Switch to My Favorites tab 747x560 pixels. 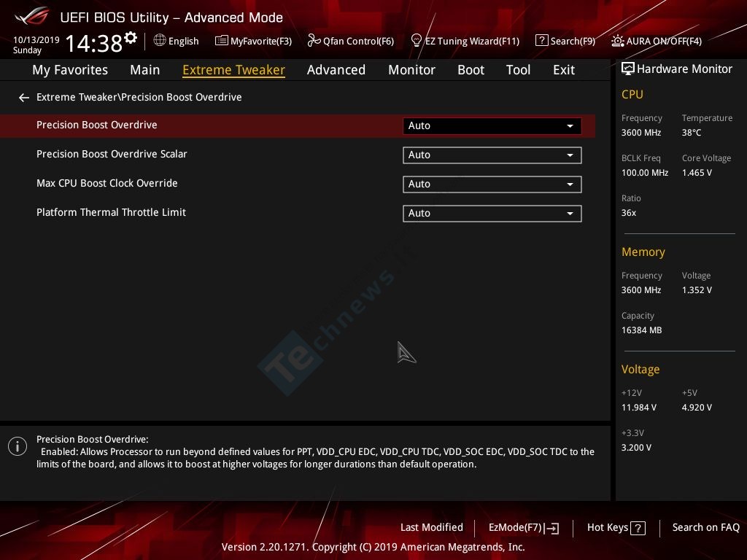coord(70,70)
